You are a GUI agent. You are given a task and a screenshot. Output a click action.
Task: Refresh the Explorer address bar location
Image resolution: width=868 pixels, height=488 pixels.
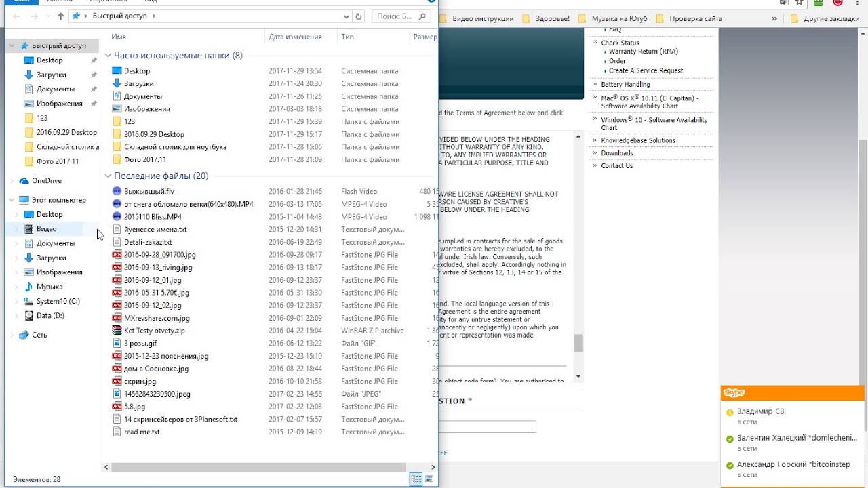click(359, 16)
